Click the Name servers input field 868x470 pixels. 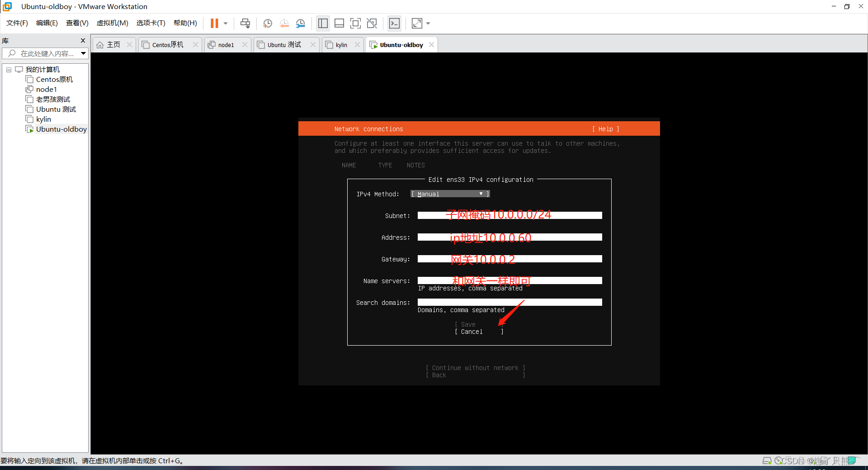pos(509,280)
